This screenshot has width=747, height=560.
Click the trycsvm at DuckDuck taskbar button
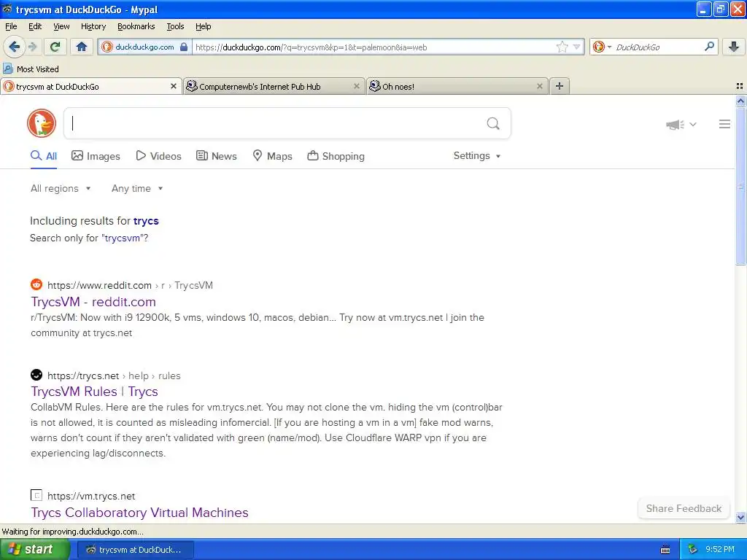(x=135, y=550)
